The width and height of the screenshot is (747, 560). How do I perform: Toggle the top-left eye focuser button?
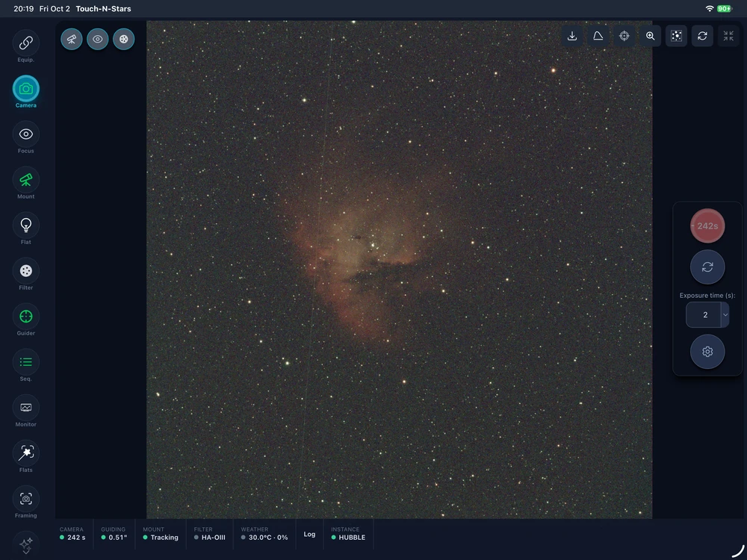tap(98, 39)
